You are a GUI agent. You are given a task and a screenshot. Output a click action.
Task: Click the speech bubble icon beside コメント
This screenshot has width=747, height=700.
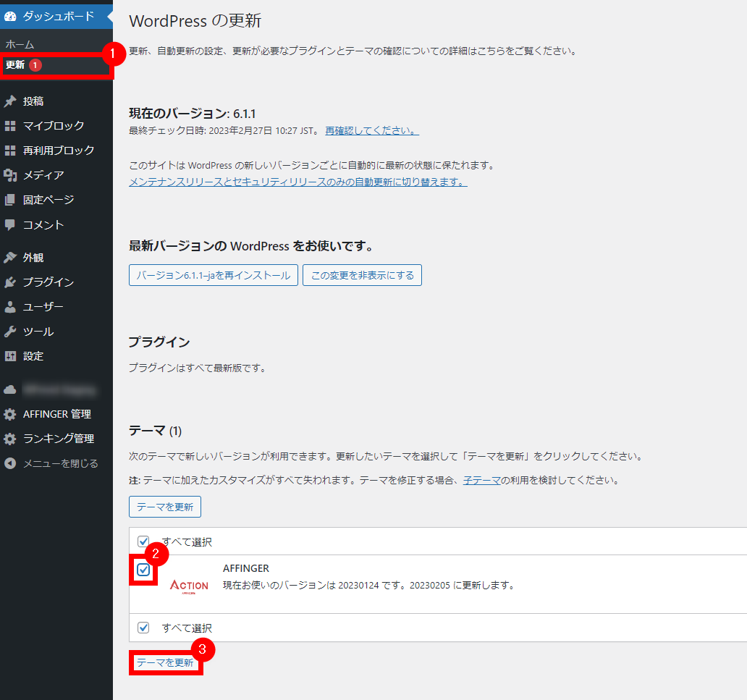click(10, 225)
